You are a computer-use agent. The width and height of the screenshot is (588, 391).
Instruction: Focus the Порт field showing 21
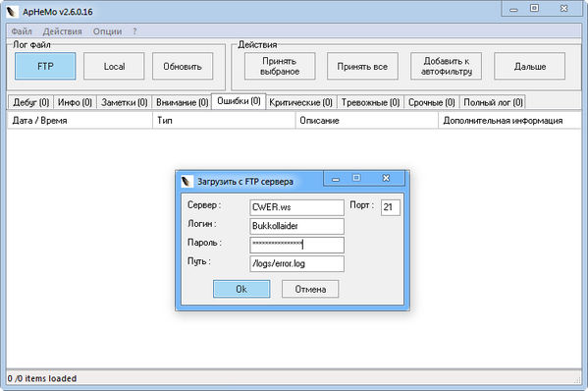pyautogui.click(x=391, y=207)
